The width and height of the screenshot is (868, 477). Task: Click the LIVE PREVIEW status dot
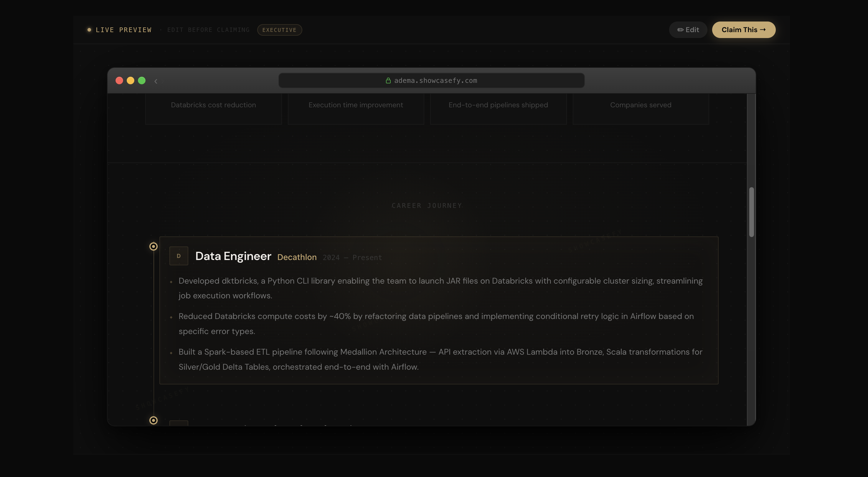(x=89, y=30)
